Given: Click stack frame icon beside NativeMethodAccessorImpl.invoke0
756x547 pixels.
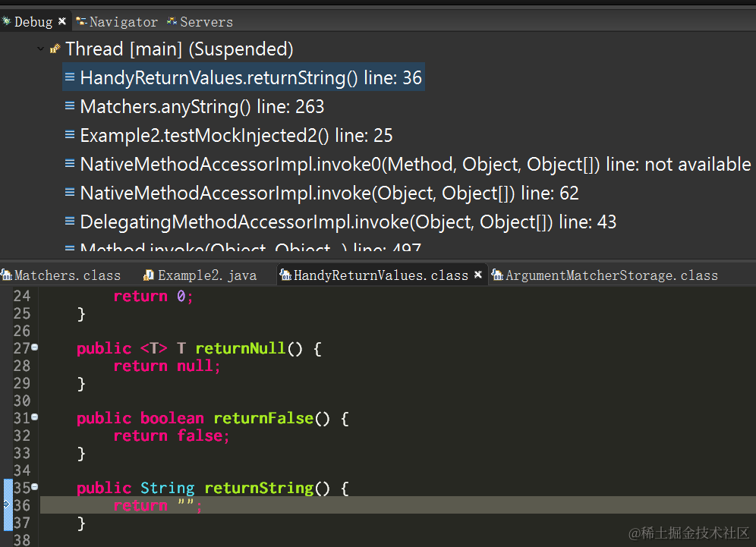Looking at the screenshot, I should click(70, 163).
